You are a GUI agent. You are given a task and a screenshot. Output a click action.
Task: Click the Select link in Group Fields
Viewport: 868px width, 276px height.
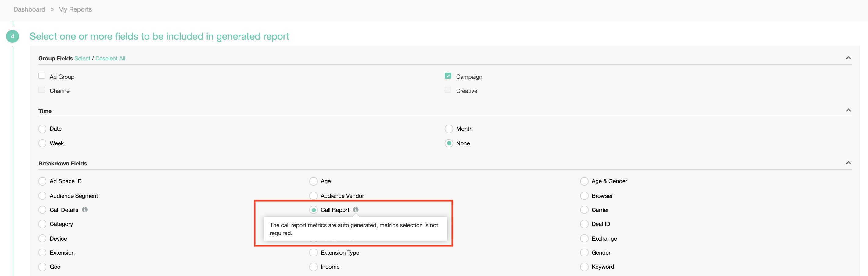click(x=82, y=58)
